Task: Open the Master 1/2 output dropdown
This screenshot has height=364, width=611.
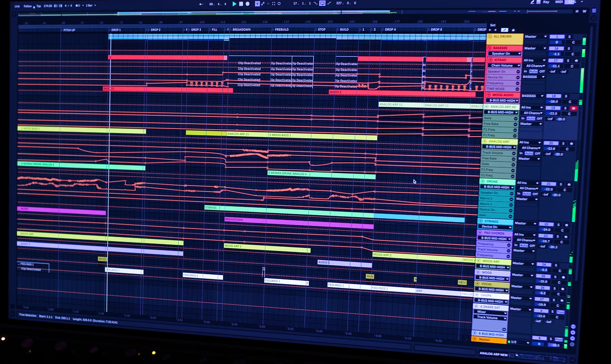Action: 519,342
